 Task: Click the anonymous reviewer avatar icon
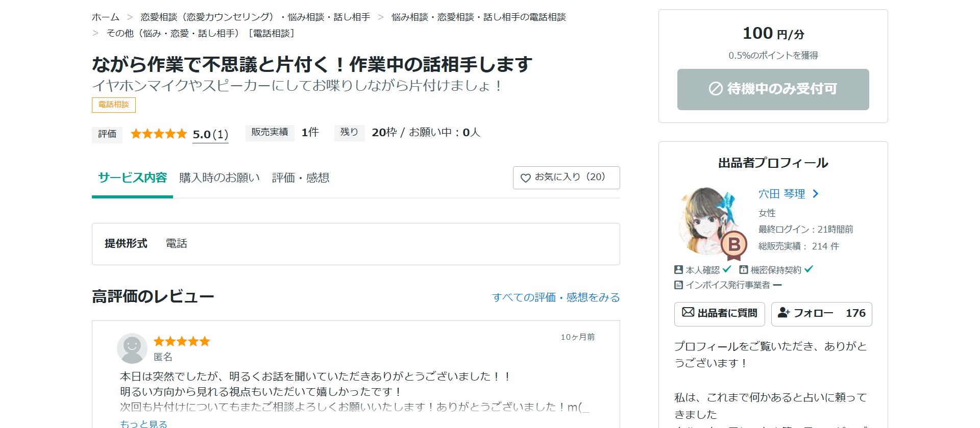[132, 348]
